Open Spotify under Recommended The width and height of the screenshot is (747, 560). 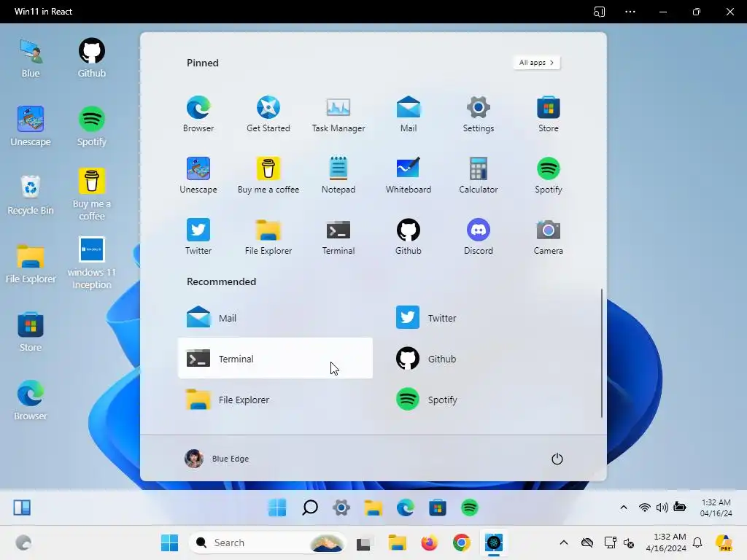[x=484, y=400]
